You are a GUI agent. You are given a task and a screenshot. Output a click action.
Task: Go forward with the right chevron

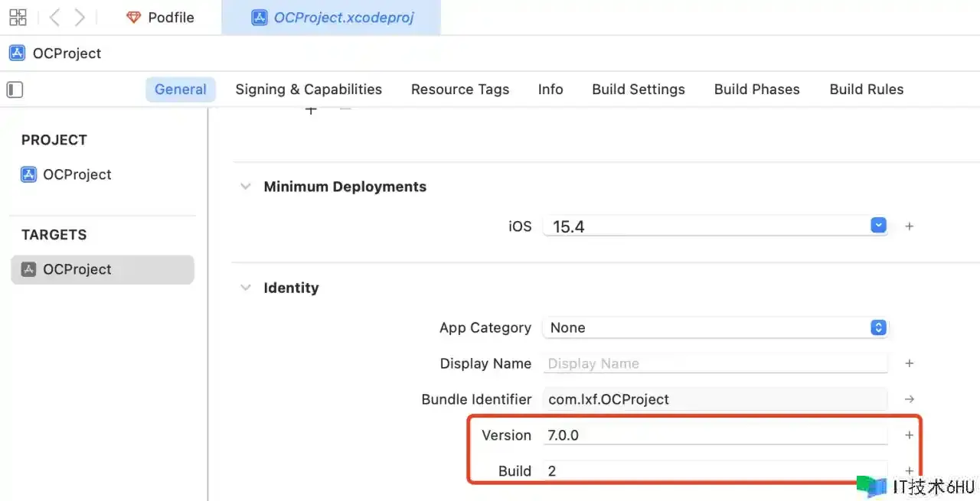click(80, 18)
